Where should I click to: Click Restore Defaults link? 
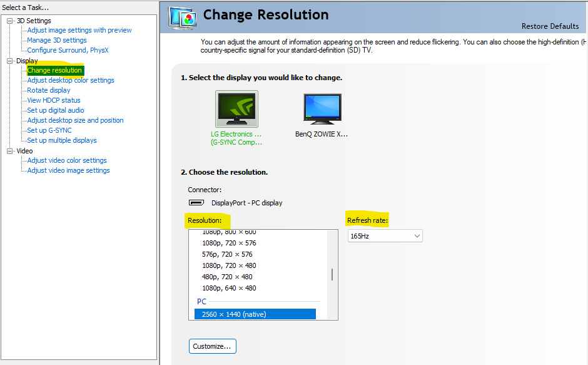550,26
